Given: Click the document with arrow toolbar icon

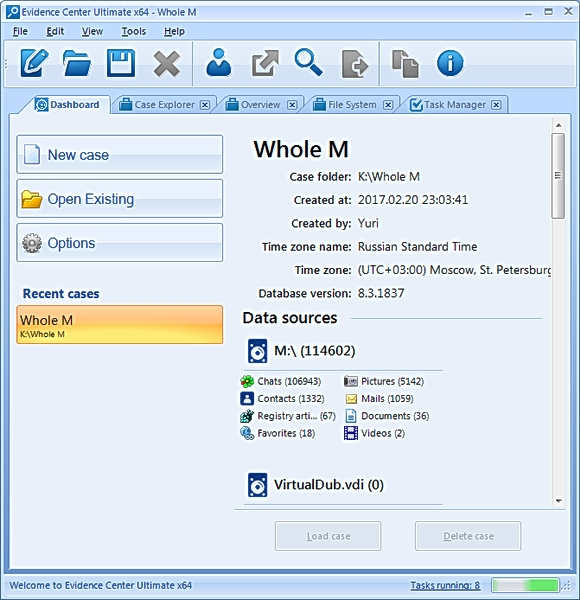Looking at the screenshot, I should point(355,64).
